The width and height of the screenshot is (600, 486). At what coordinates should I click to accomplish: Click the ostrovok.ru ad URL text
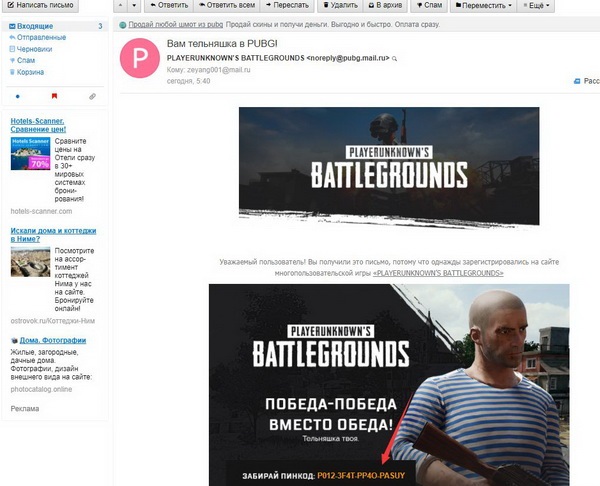click(x=53, y=321)
